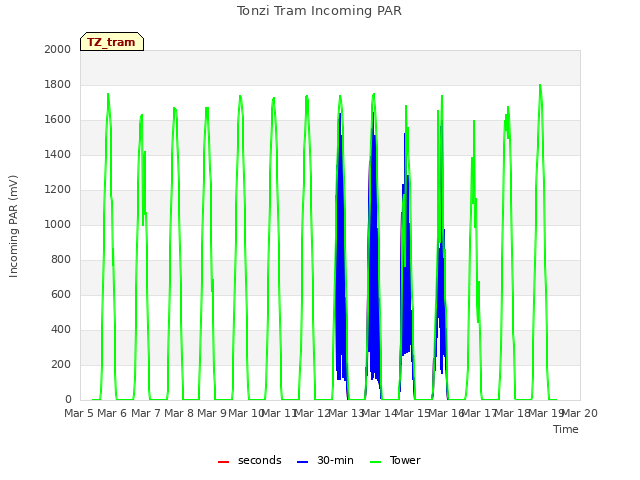640x480 pixels.
Task: Click the y-axis label Incoming PAR (mV)
Action: pos(13,227)
